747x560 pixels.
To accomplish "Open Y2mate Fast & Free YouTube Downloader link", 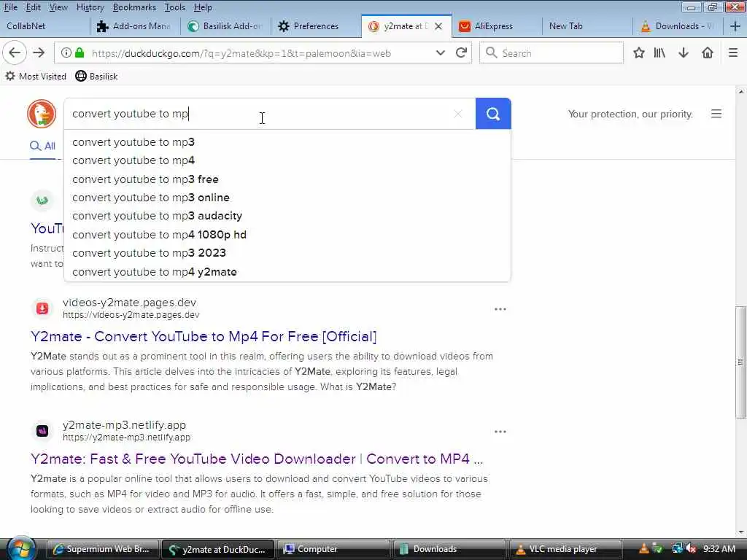I will [x=257, y=459].
